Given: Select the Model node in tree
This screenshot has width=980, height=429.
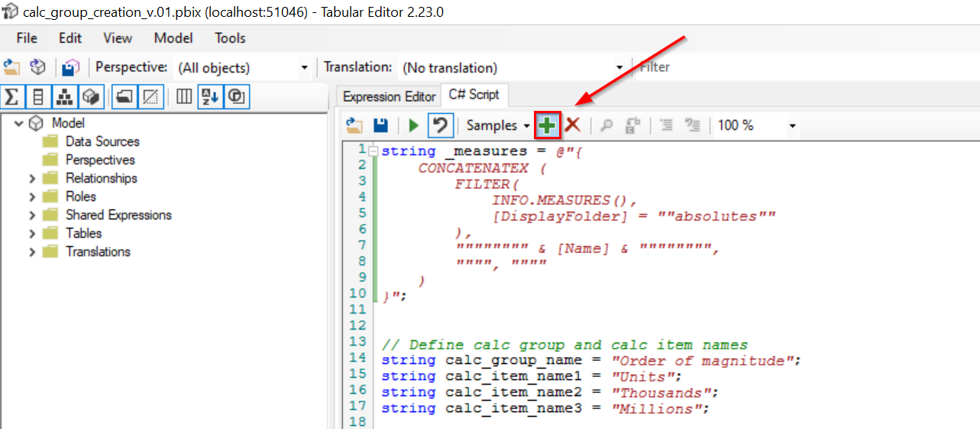Looking at the screenshot, I should [x=68, y=123].
